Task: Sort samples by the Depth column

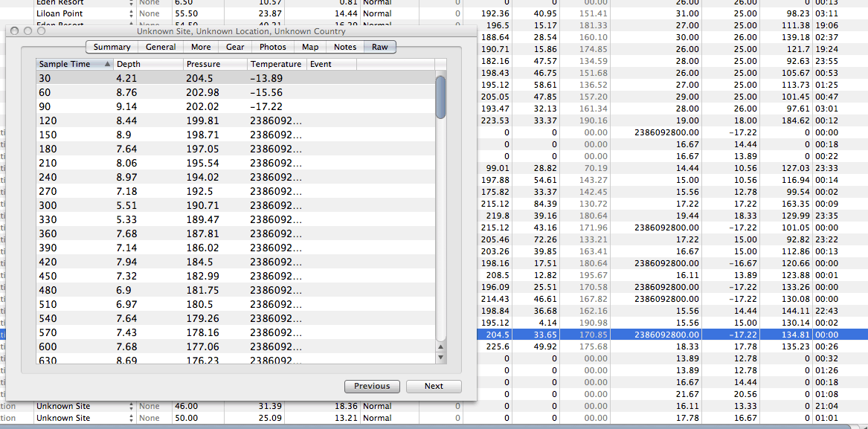Action: 147,64
